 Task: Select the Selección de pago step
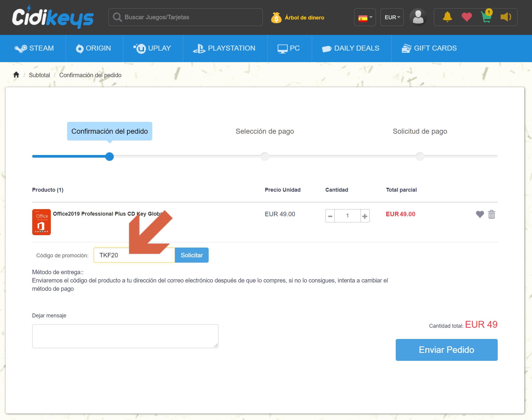click(265, 131)
